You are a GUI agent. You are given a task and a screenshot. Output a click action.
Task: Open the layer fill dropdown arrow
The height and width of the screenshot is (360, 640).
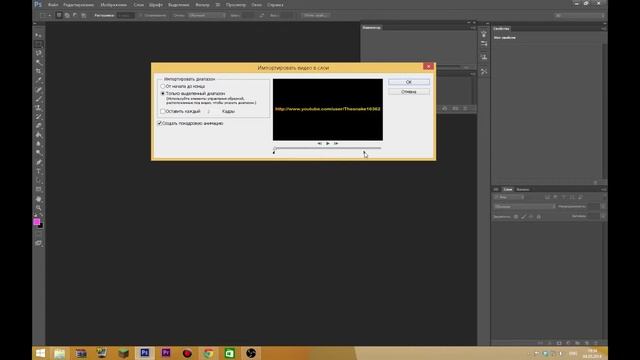(x=603, y=216)
